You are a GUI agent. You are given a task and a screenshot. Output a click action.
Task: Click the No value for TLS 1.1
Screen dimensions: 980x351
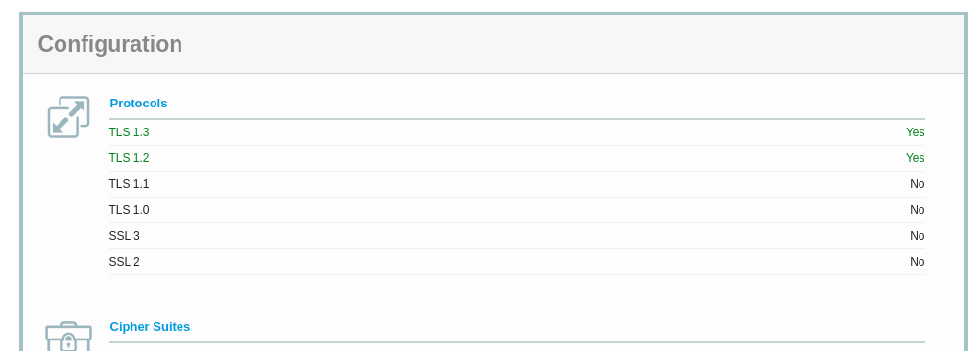[x=917, y=184]
